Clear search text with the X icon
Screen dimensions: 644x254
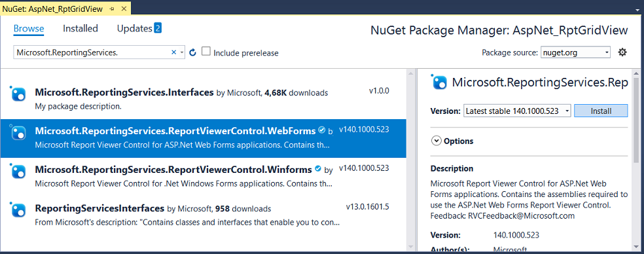[x=173, y=52]
